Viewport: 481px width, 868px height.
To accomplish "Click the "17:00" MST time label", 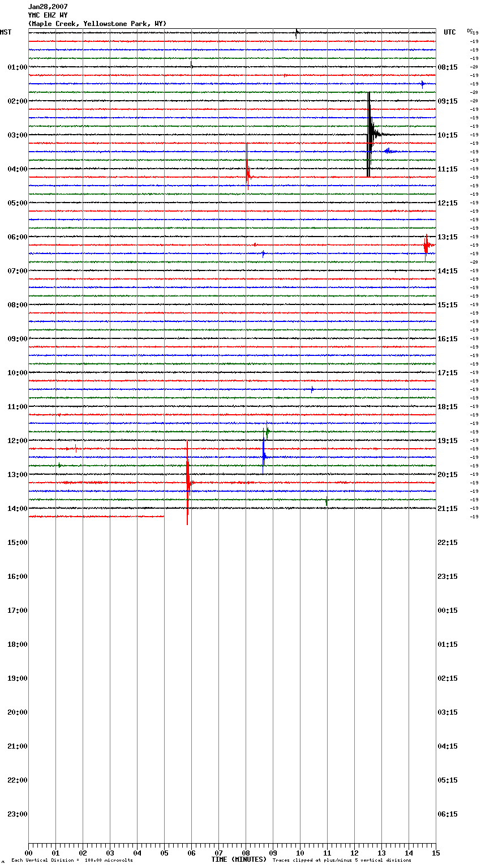I will click(x=18, y=611).
